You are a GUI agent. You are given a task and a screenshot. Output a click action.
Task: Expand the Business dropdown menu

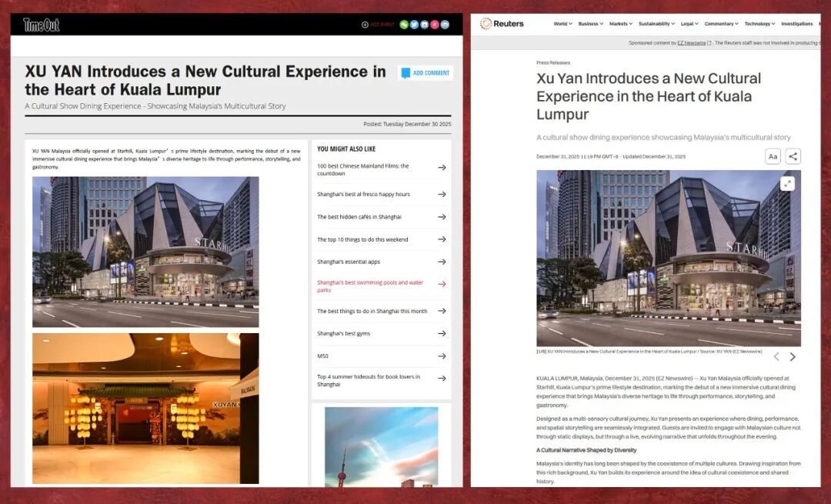coord(590,24)
